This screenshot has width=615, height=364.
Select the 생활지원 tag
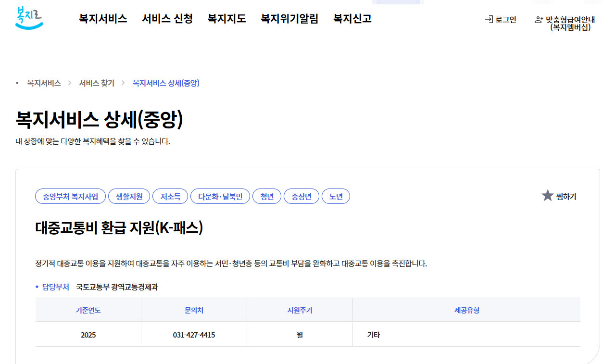129,196
